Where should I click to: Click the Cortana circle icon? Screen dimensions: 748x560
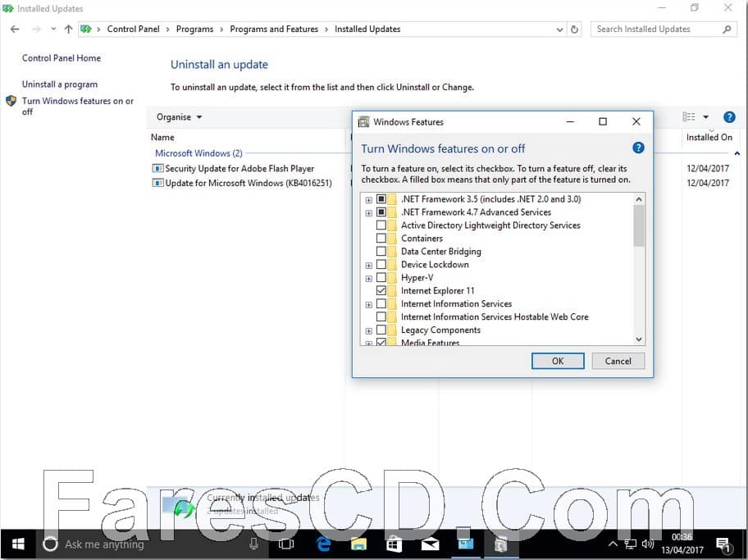(x=50, y=544)
